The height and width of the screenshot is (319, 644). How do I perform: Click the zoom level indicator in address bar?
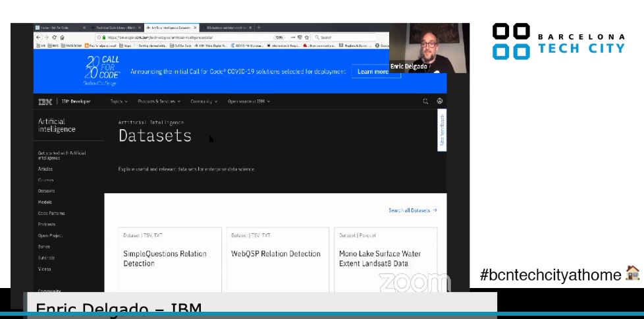click(279, 37)
